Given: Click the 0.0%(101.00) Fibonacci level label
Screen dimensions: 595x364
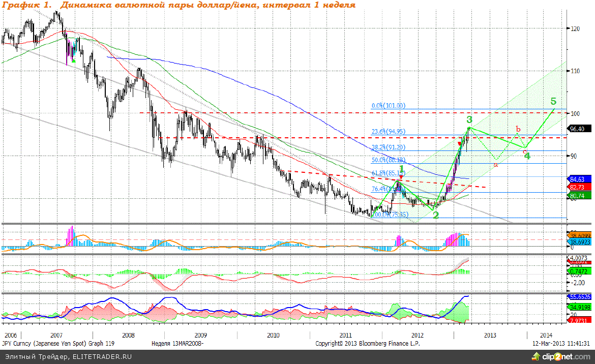Looking at the screenshot, I should coord(388,106).
